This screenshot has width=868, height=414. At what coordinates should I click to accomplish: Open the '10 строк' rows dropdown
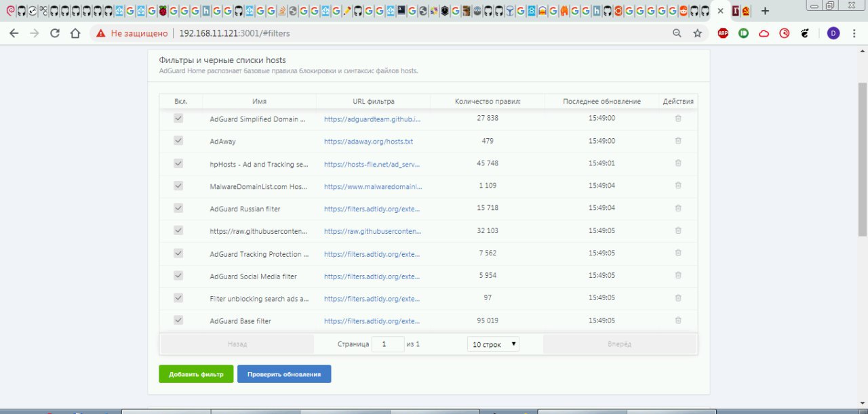pyautogui.click(x=494, y=344)
